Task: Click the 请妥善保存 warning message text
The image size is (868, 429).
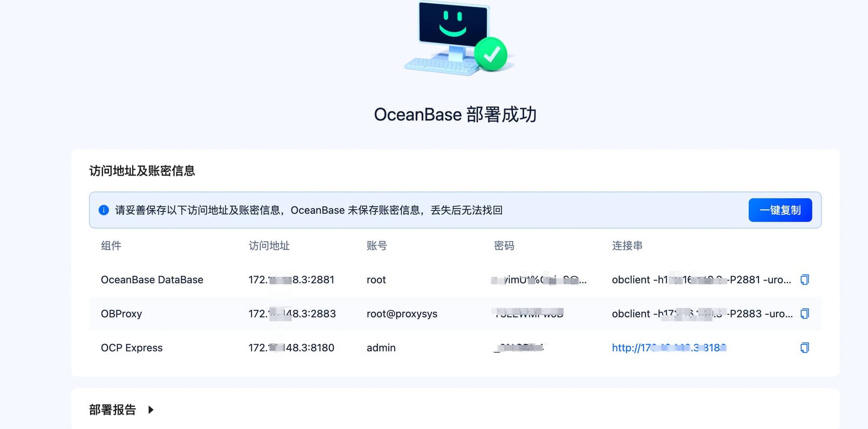Action: click(x=309, y=210)
